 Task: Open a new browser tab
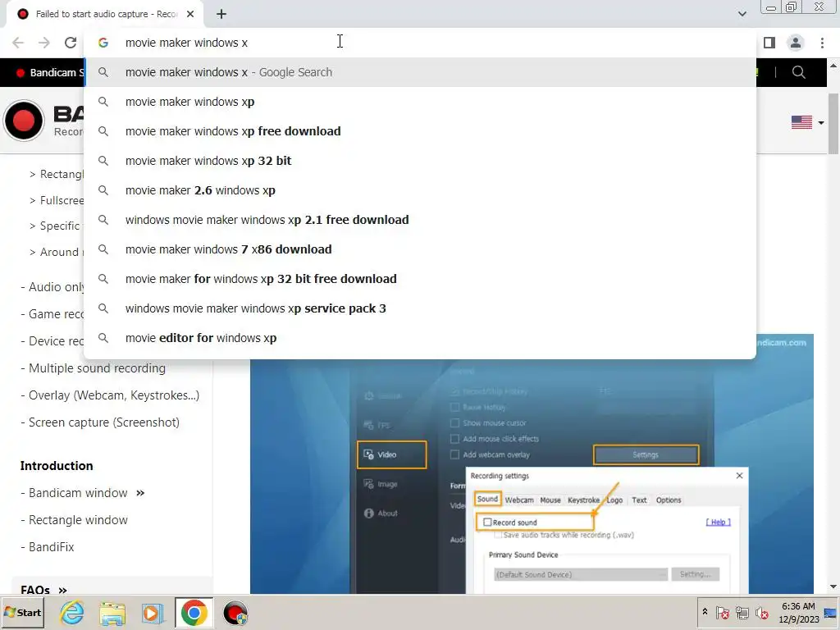221,15
